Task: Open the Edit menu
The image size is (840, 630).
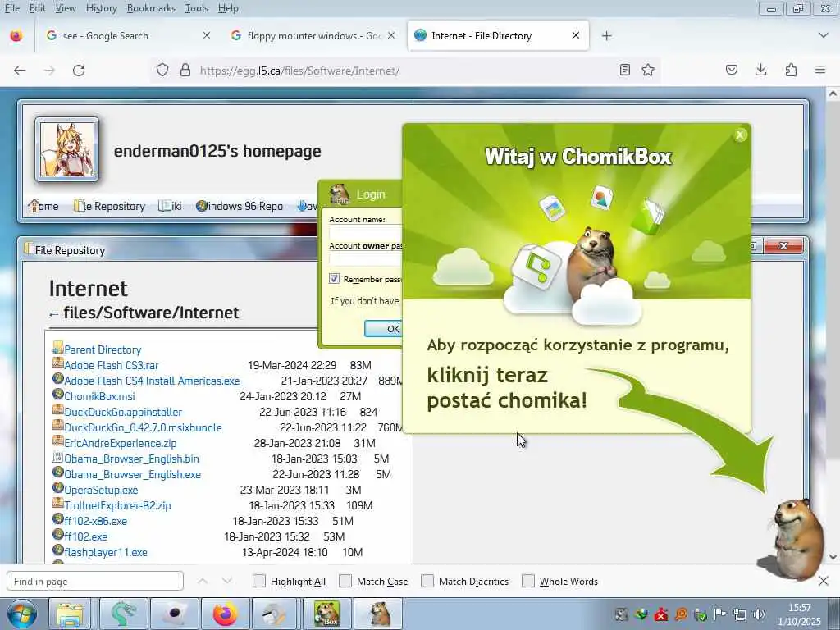Action: [38, 8]
